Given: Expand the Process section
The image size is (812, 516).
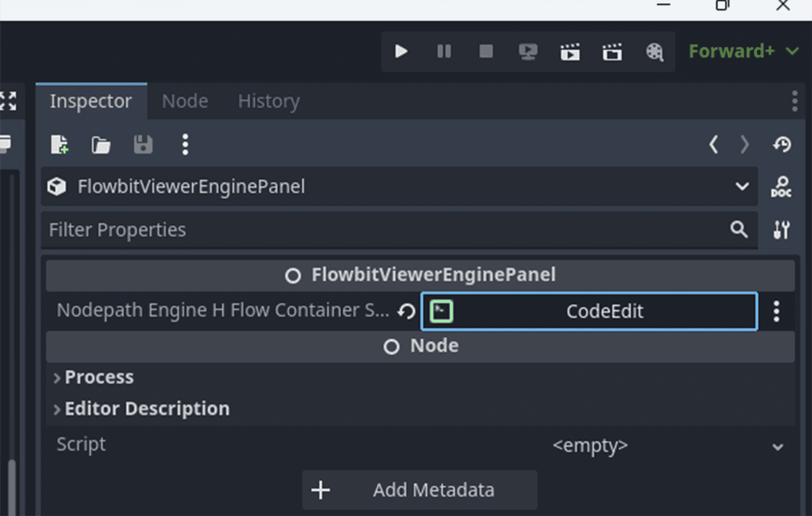Looking at the screenshot, I should coord(99,377).
